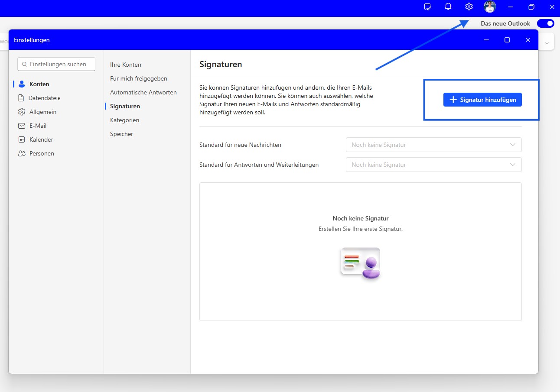The image size is (560, 392).
Task: Close the Einstellungen dialog
Action: [528, 40]
